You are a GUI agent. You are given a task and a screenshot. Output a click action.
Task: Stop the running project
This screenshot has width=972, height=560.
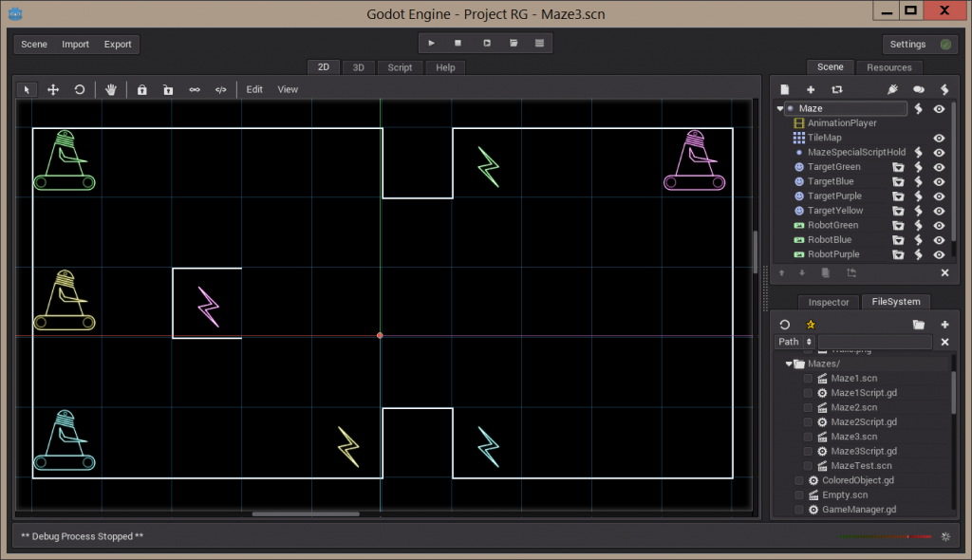tap(458, 43)
